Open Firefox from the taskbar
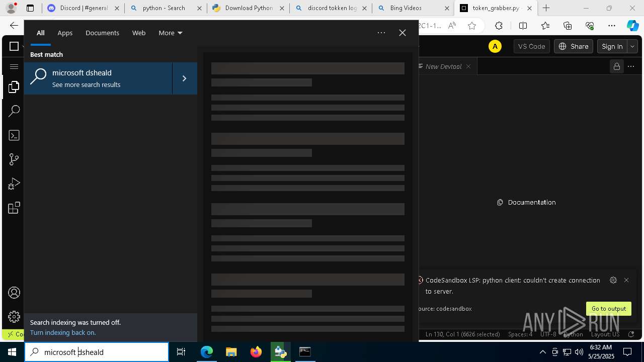 (x=256, y=352)
